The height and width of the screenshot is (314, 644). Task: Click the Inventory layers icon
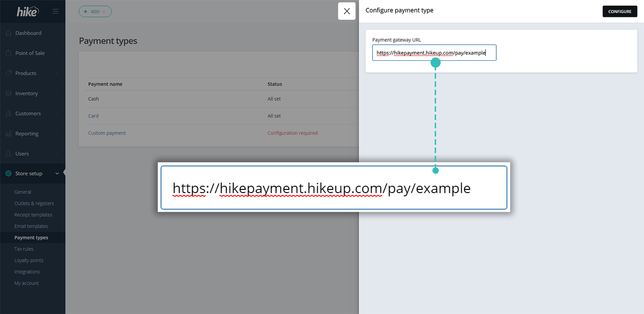coord(8,93)
